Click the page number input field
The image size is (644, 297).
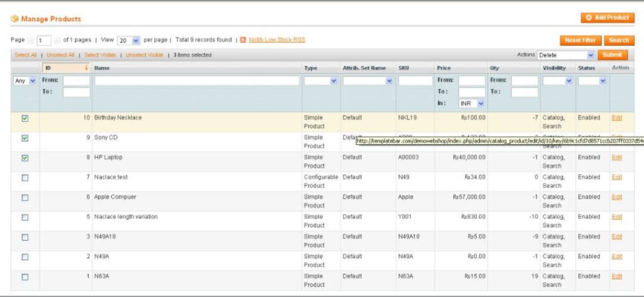[44, 41]
